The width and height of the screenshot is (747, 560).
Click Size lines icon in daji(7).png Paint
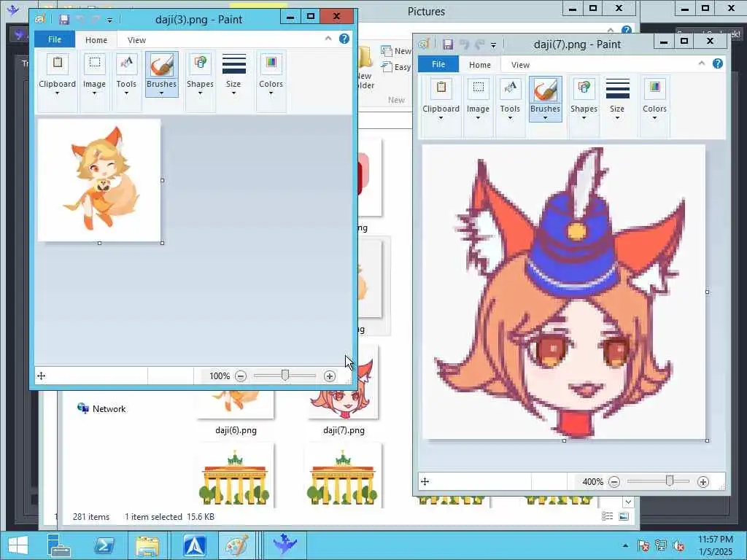click(x=617, y=88)
